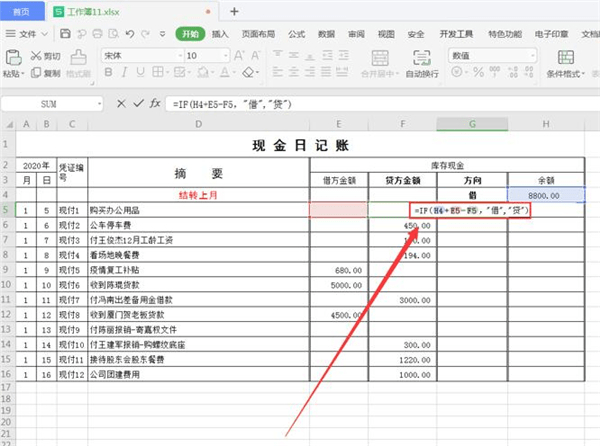600x446 pixels.
Task: Select column G header
Action: tap(472, 124)
